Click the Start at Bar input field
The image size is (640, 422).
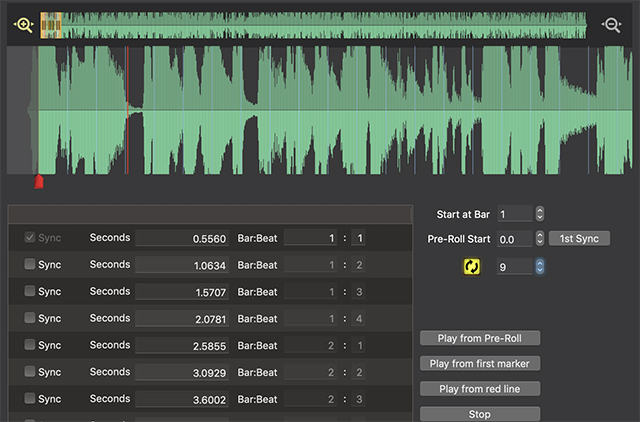point(514,214)
